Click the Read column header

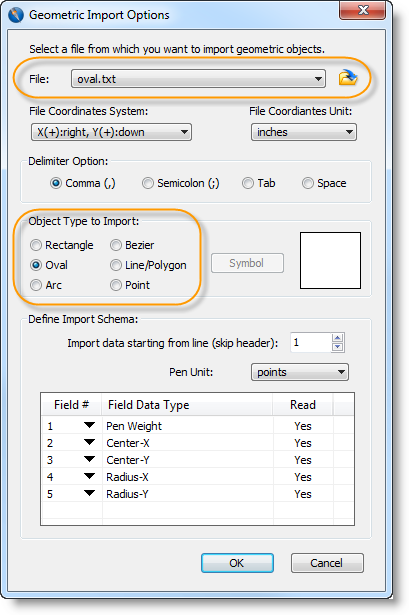(303, 405)
